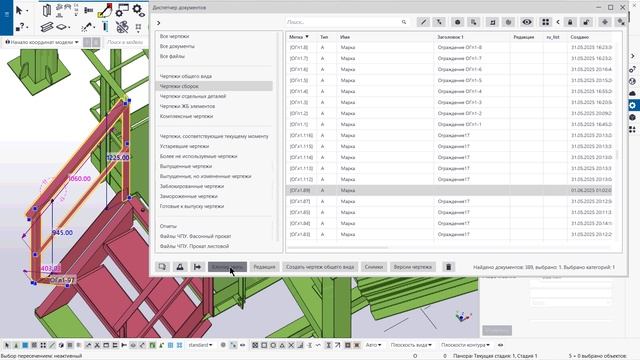Click the Тип column header
The height and width of the screenshot is (360, 640).
tap(324, 37)
